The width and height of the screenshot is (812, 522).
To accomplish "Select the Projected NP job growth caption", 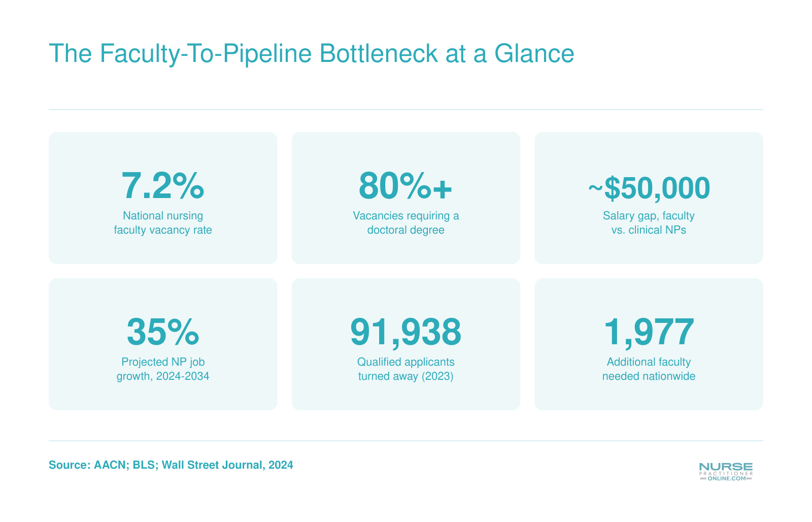I will 163,369.
